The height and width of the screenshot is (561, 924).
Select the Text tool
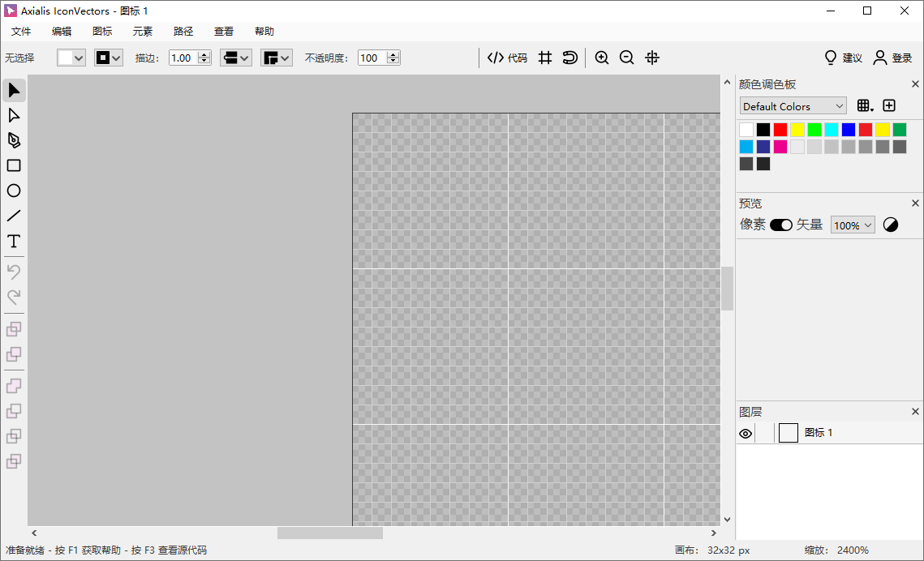(x=14, y=242)
